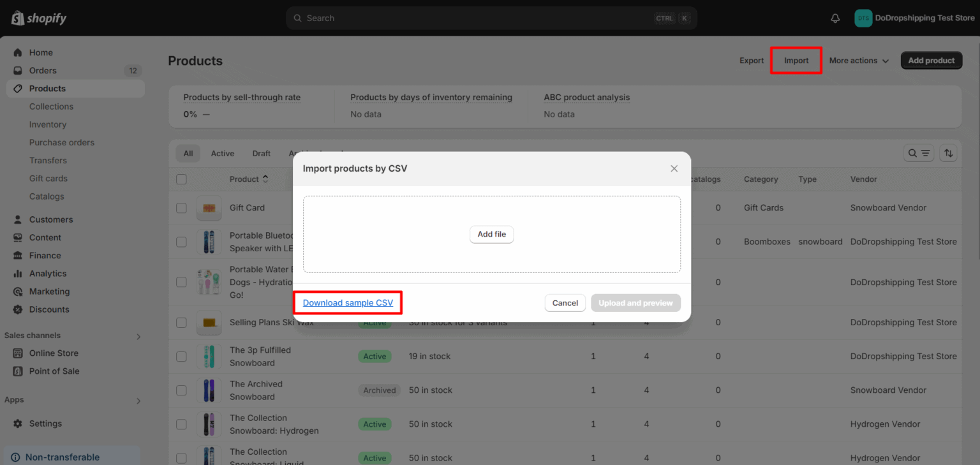Expand the Apps section
The height and width of the screenshot is (465, 980).
pyautogui.click(x=138, y=400)
